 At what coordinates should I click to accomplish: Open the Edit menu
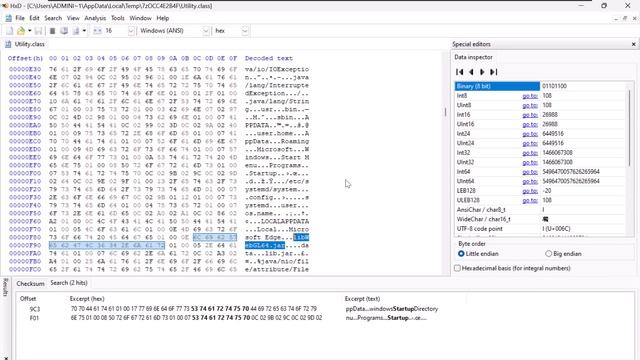pos(34,18)
